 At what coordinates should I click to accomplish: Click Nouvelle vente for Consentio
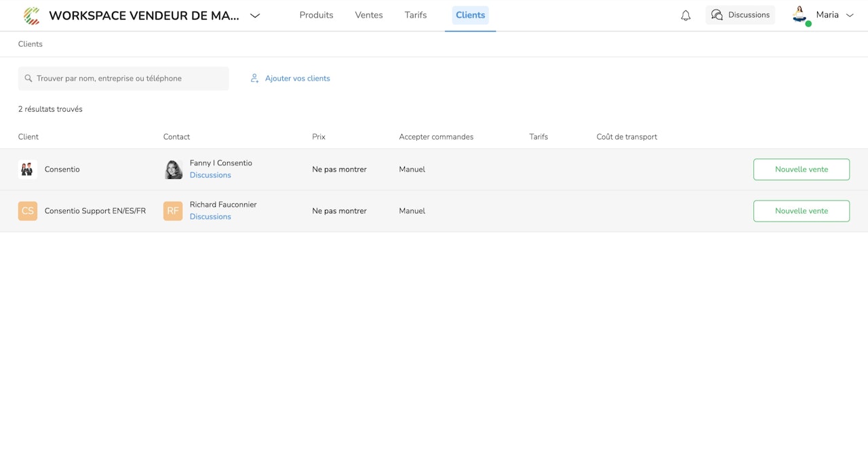pyautogui.click(x=802, y=169)
